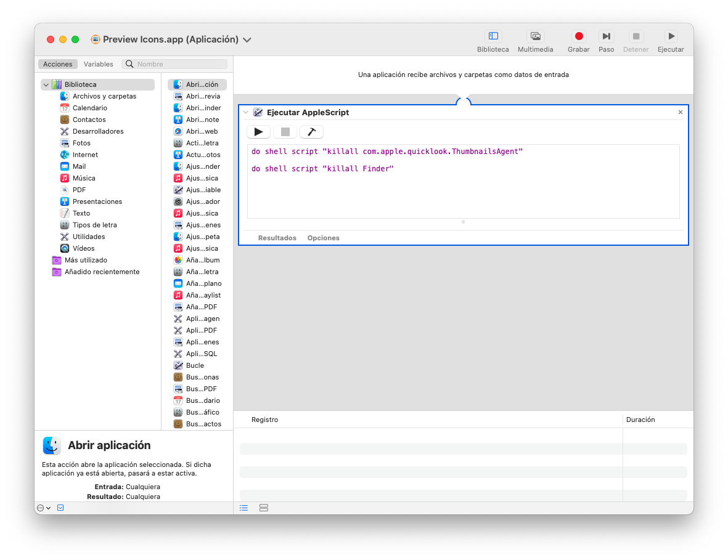Select the Tipos de letra category
728x560 pixels.
pos(89,225)
